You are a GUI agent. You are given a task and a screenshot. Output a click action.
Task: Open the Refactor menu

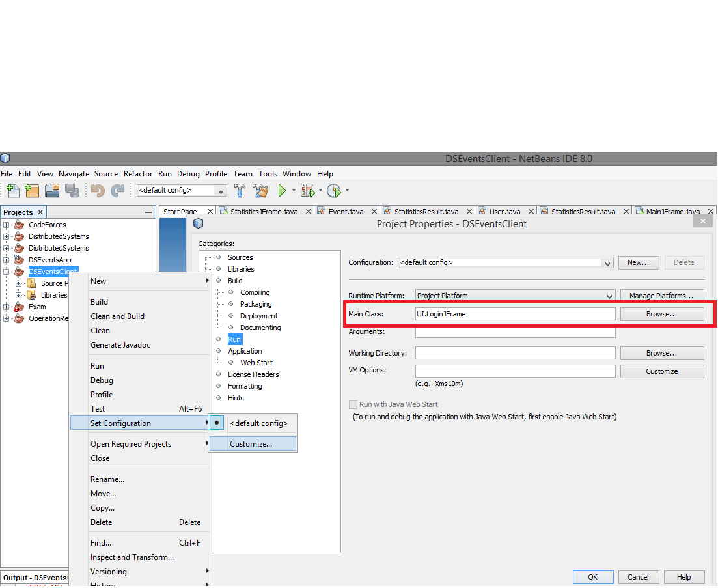pos(138,174)
